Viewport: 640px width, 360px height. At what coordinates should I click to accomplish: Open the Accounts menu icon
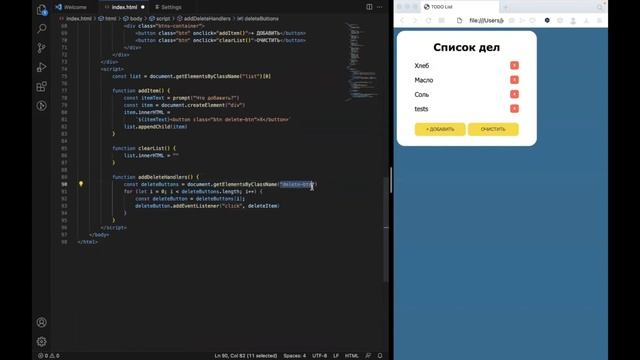click(x=42, y=322)
